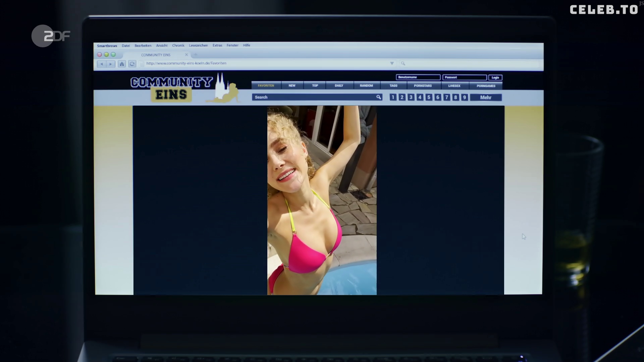Open the Fenster menu
This screenshot has height=362, width=644.
tap(232, 46)
